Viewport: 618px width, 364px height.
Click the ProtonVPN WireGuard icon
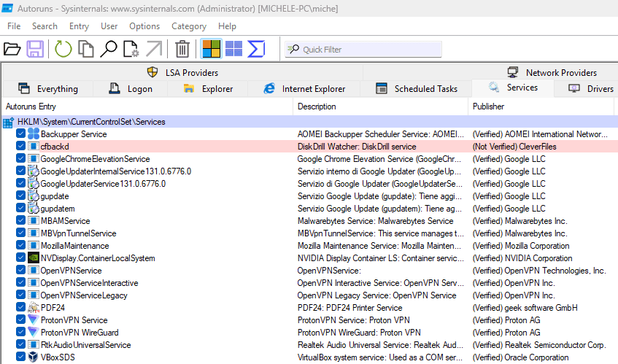(34, 333)
